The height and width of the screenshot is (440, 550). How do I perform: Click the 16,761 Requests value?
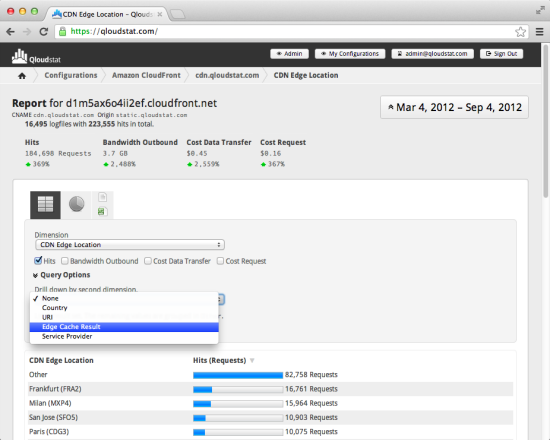(311, 389)
